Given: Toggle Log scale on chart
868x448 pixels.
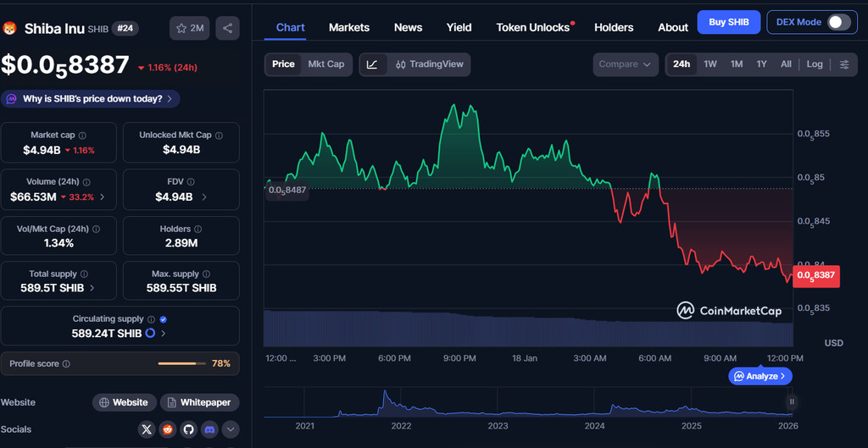Looking at the screenshot, I should coord(814,64).
